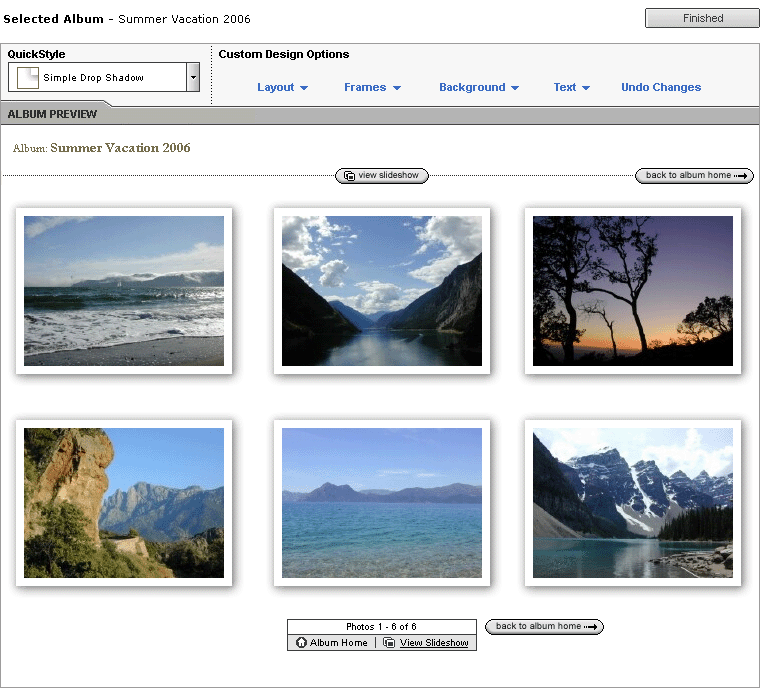Open the Background design menu
This screenshot has width=760, height=690.
tap(479, 87)
